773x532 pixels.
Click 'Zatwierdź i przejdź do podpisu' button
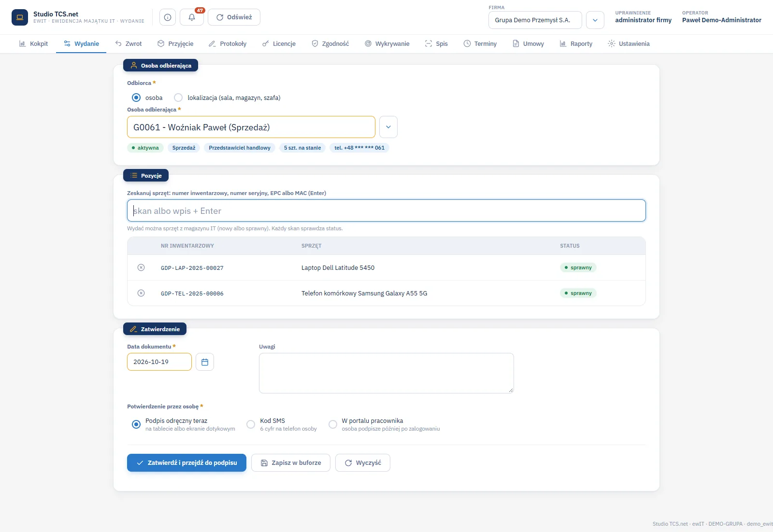(x=186, y=462)
